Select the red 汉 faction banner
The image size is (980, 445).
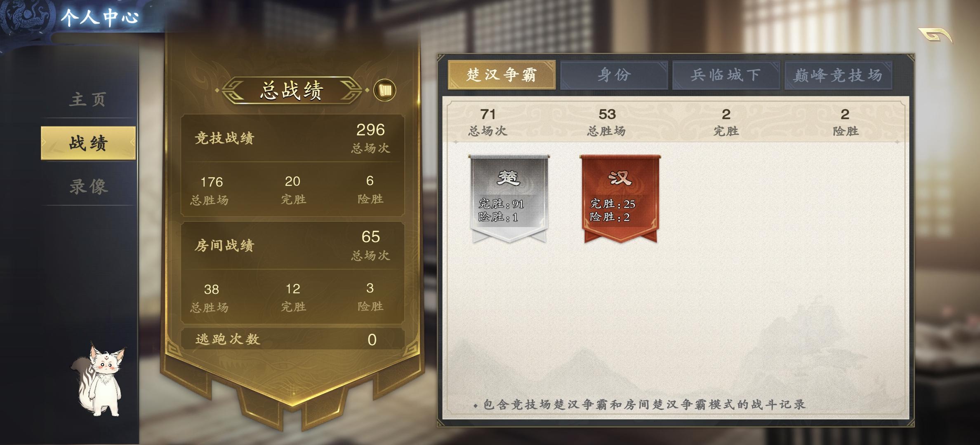620,199
